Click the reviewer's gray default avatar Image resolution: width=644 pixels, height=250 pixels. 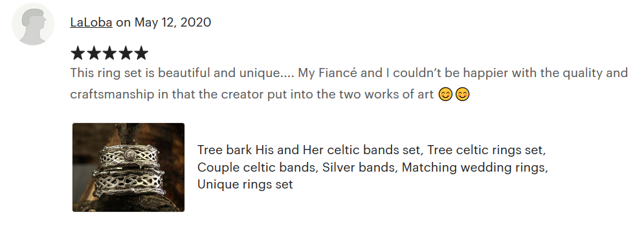pos(33,24)
